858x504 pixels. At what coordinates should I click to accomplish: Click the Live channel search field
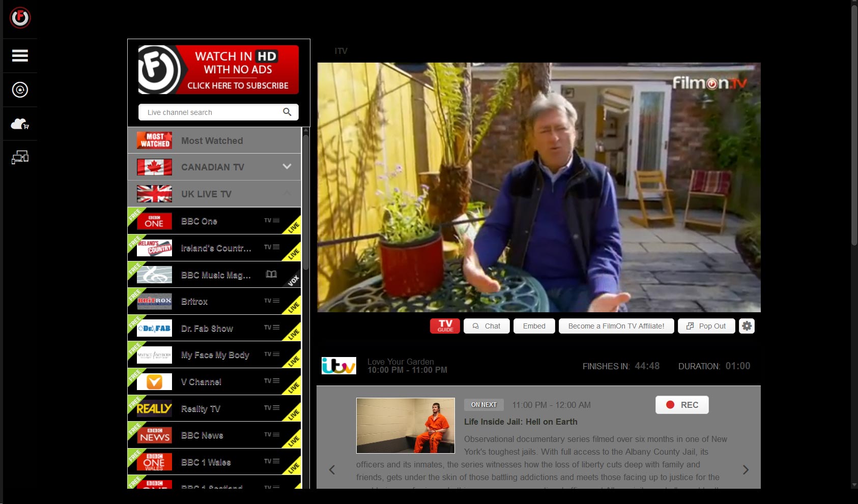coord(218,112)
